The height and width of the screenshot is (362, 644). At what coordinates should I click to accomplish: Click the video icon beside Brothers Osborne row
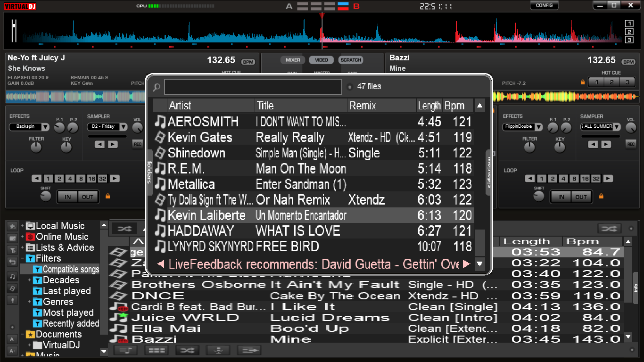click(x=118, y=285)
